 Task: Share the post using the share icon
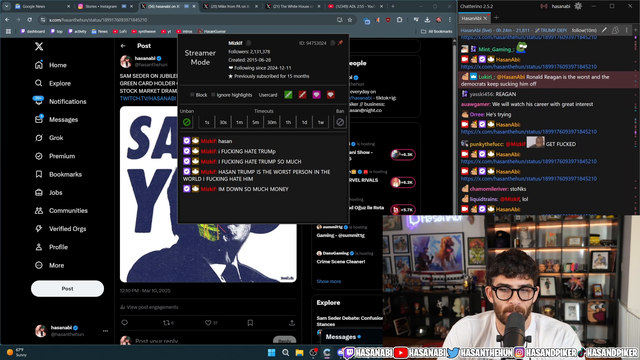click(292, 322)
